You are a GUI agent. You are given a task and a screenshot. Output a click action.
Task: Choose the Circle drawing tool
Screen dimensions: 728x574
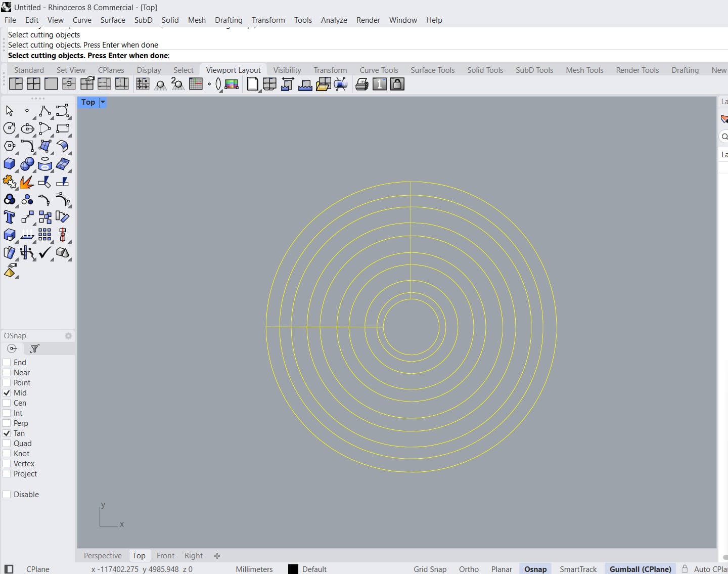[x=9, y=128]
